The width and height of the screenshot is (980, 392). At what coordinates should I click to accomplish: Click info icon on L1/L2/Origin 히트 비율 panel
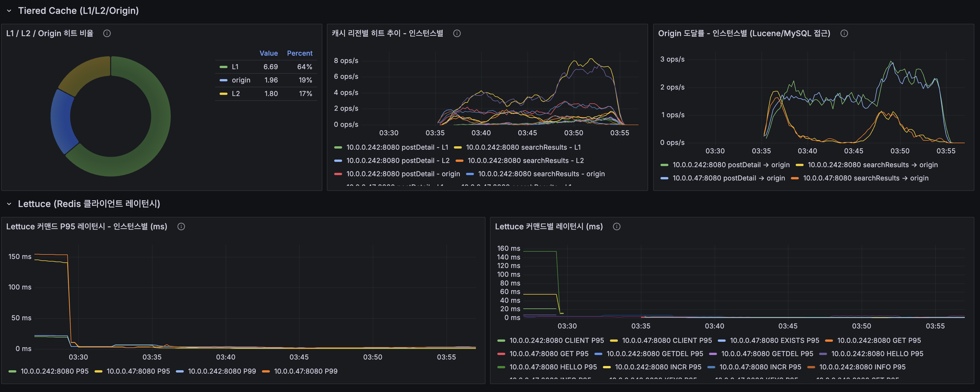pos(107,34)
